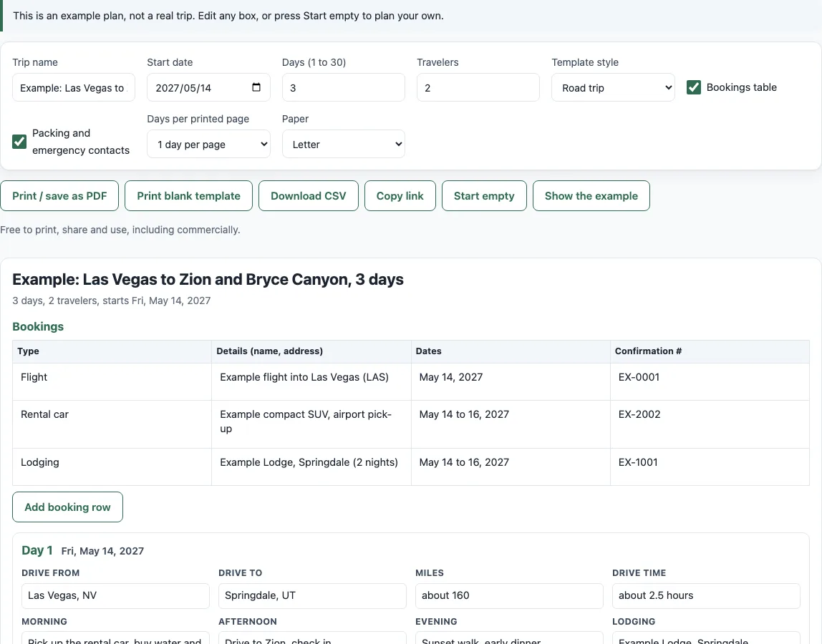This screenshot has height=644, width=822.
Task: Click Show the example button
Action: [x=591, y=196]
